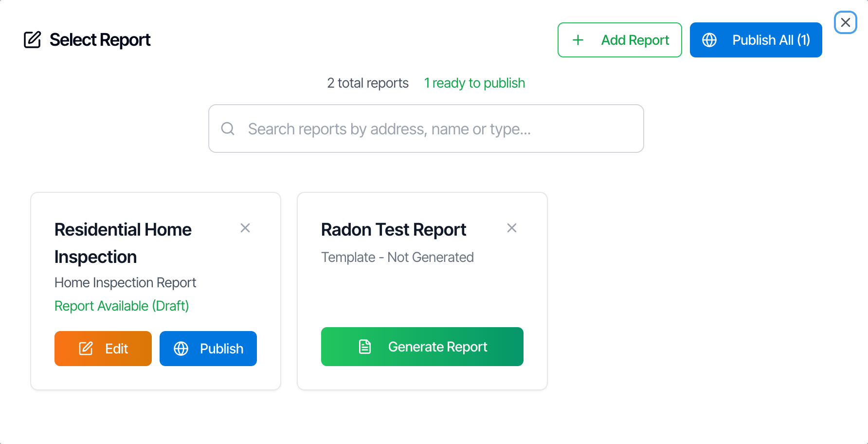
Task: Click the '1 ready to publish' text
Action: pos(474,83)
